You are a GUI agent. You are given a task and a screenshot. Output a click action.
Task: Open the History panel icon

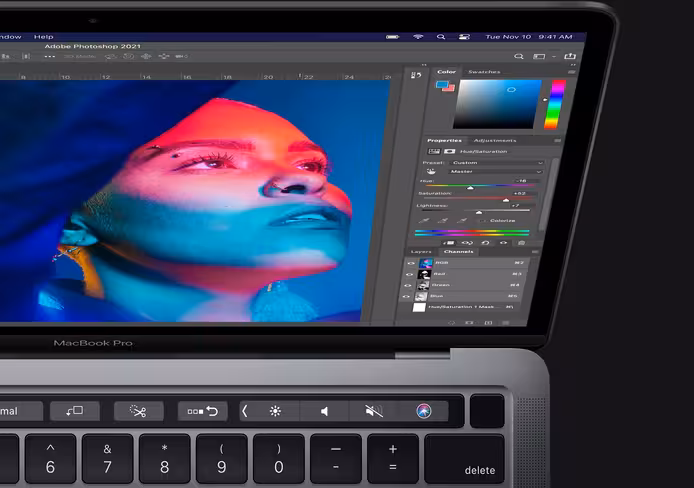point(416,75)
